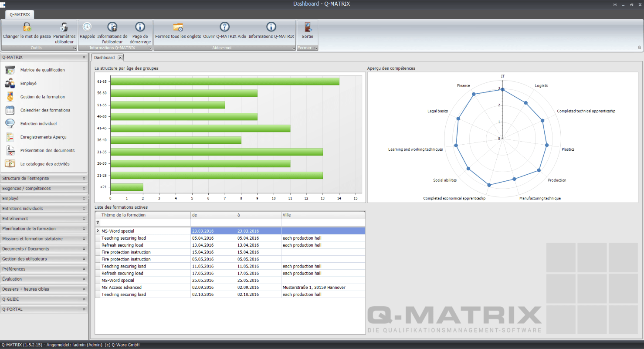
Task: Click Fermez tous les onglets icon
Action: point(178,27)
